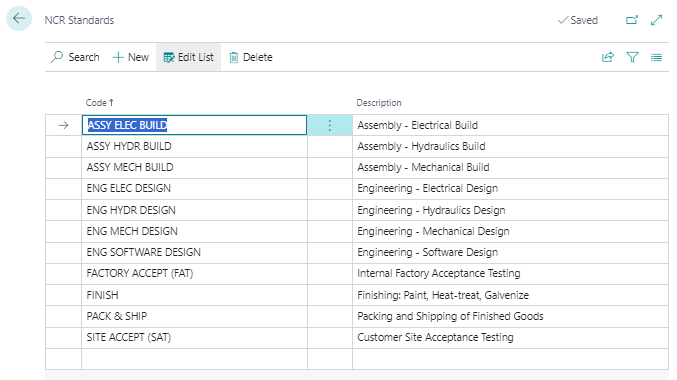Click the ASSY ELEC BUILD input field

(x=194, y=125)
